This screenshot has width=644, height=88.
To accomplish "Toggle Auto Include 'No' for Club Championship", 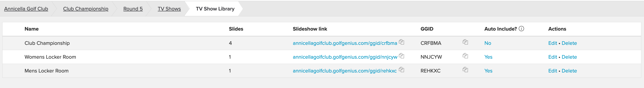I will pos(488,43).
